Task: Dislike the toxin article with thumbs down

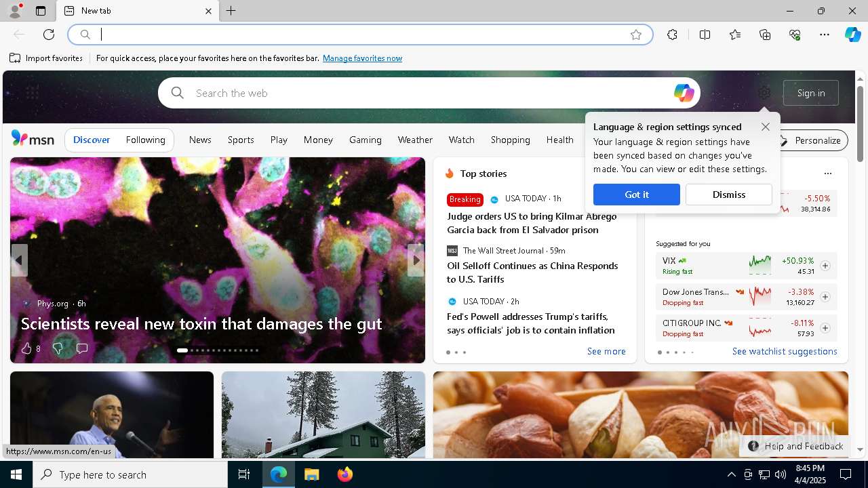Action: 58,348
